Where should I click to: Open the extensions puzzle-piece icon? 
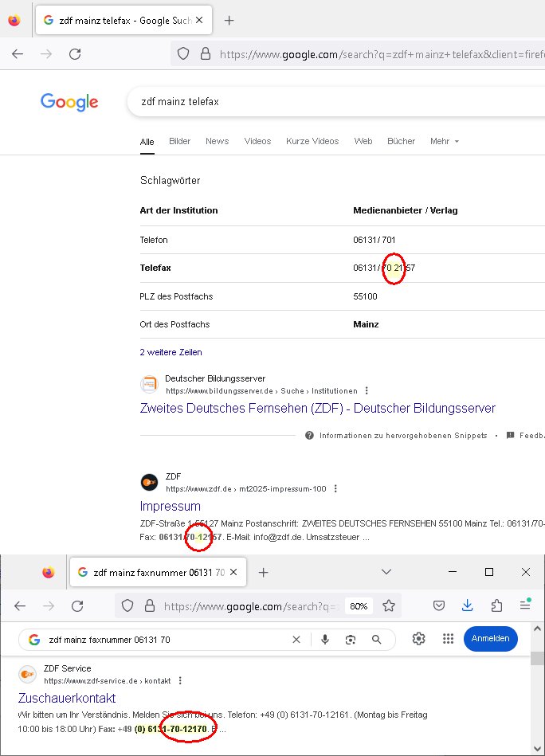click(497, 606)
